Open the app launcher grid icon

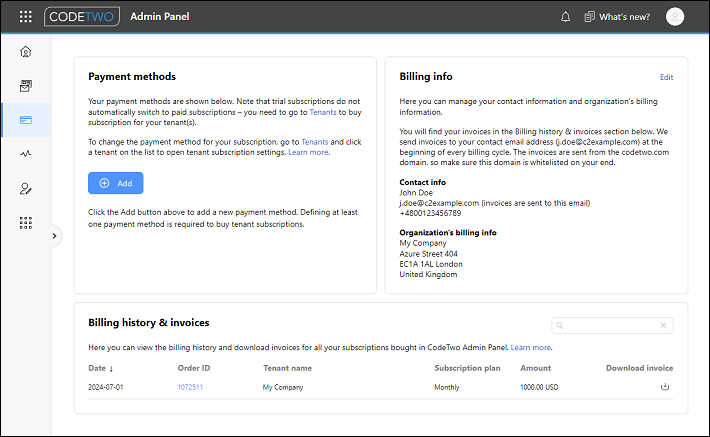click(26, 17)
